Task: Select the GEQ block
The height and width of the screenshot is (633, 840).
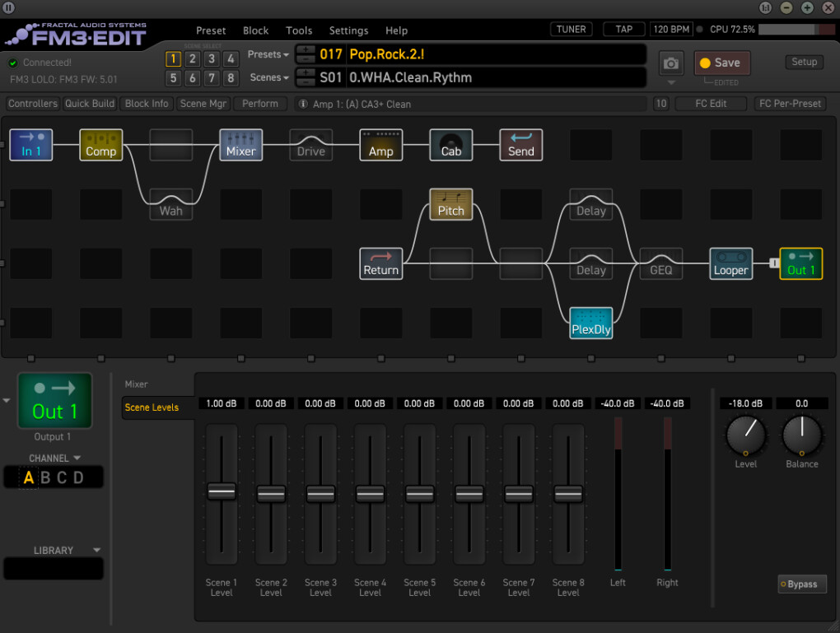Action: click(x=661, y=263)
